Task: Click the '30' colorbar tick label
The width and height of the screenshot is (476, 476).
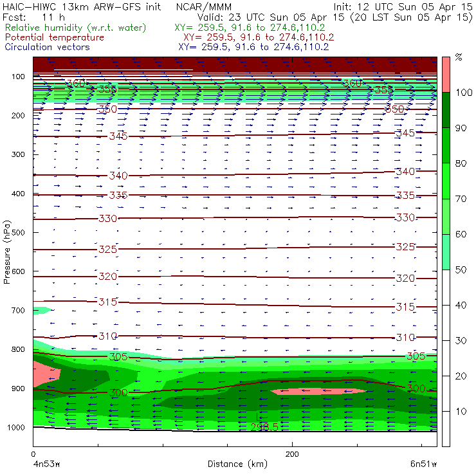Action: (x=461, y=341)
